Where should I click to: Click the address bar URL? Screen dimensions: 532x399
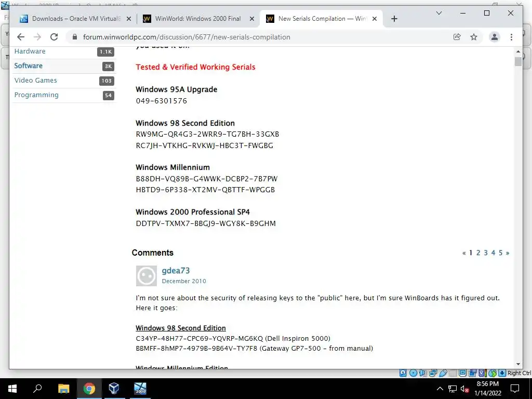tap(187, 37)
